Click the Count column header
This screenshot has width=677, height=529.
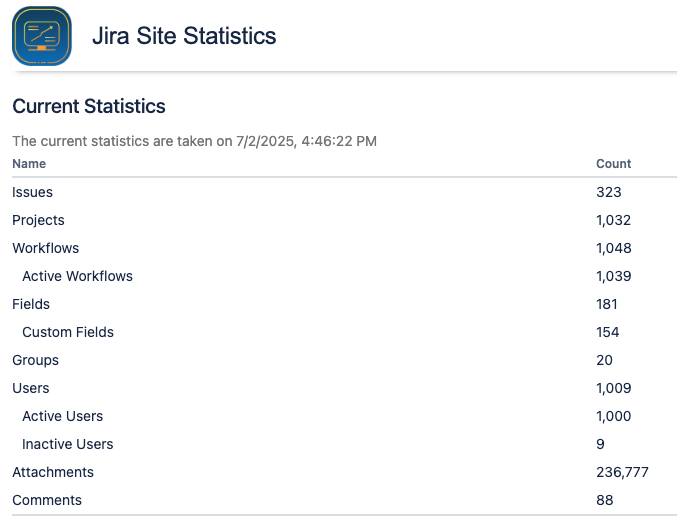tap(613, 164)
